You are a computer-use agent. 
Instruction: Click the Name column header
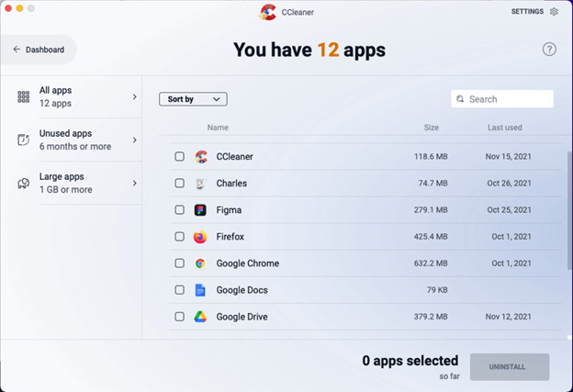(x=218, y=128)
